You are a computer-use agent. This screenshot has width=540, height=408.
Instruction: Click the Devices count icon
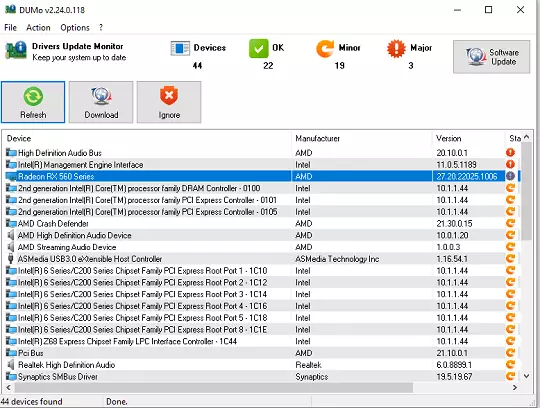pyautogui.click(x=180, y=48)
